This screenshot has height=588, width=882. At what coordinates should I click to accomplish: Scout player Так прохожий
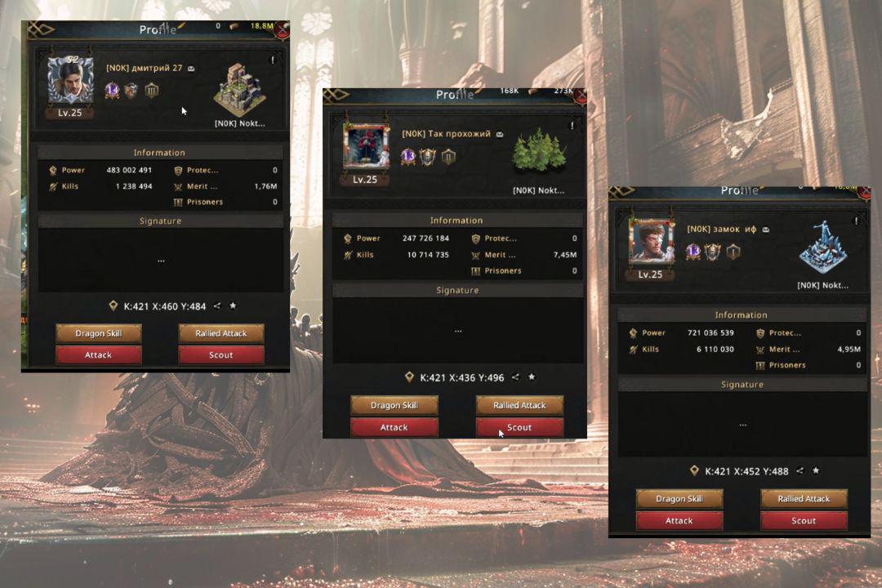(519, 428)
